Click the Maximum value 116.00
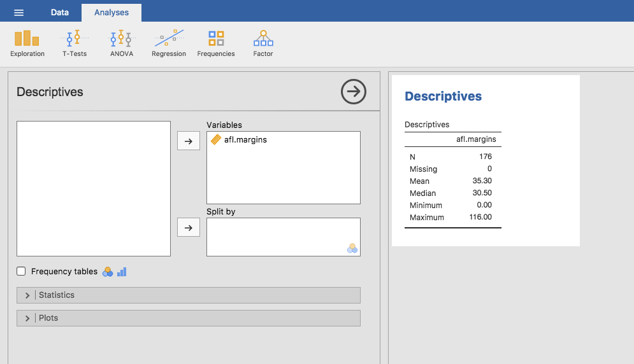 480,217
